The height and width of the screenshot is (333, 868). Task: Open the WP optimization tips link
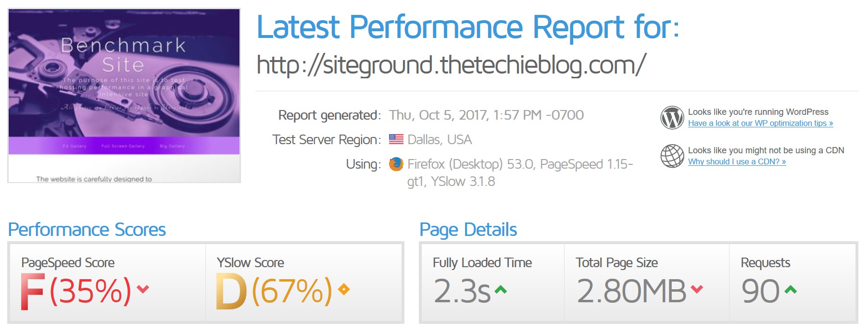760,123
